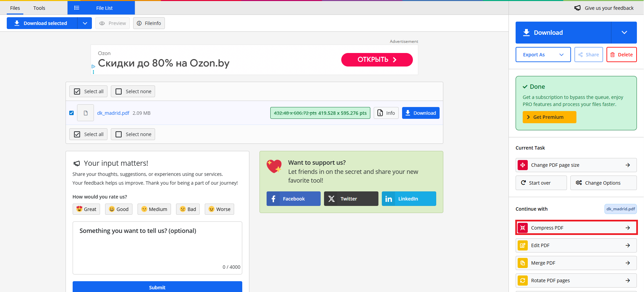Viewport: 644px width, 292px height.
Task: Click the bottom Select none checkbox button
Action: (133, 134)
